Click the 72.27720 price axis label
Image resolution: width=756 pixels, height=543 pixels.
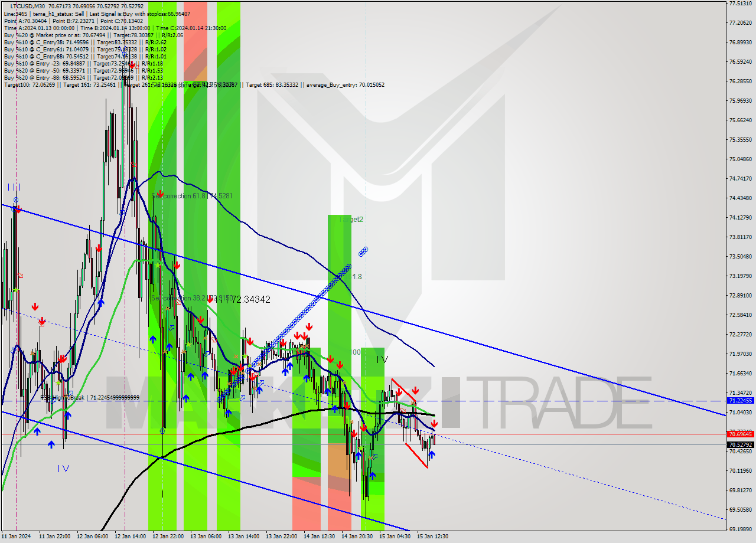(740, 335)
